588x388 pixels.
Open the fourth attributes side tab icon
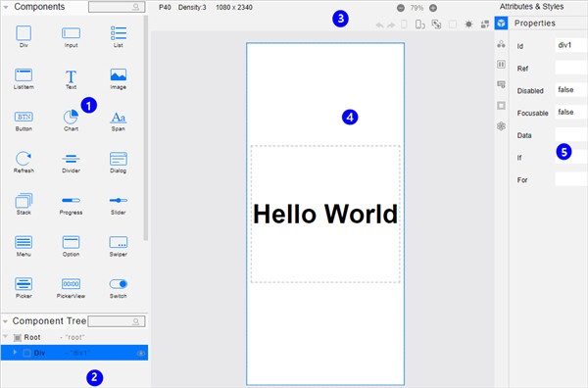click(x=501, y=84)
